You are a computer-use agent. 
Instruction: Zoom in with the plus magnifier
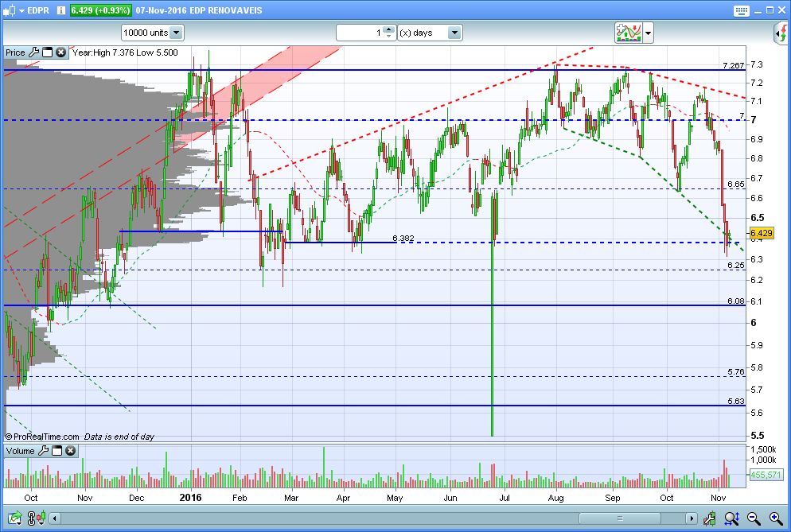776,518
